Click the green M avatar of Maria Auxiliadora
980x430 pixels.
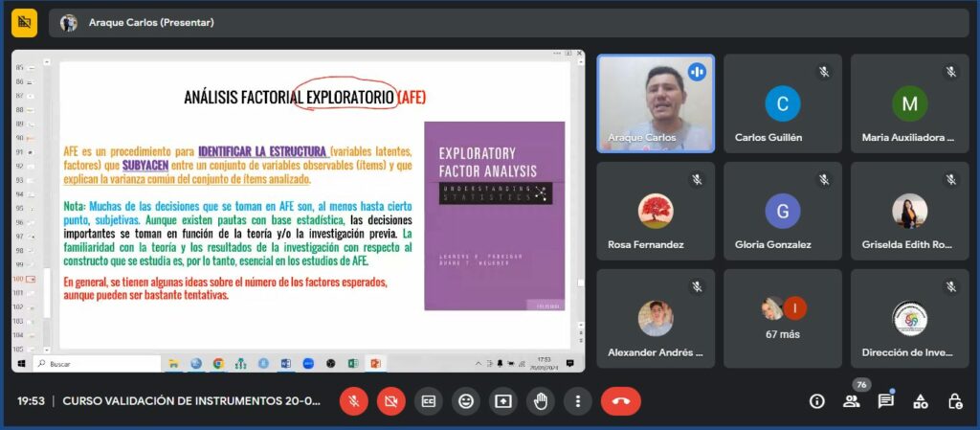click(909, 103)
